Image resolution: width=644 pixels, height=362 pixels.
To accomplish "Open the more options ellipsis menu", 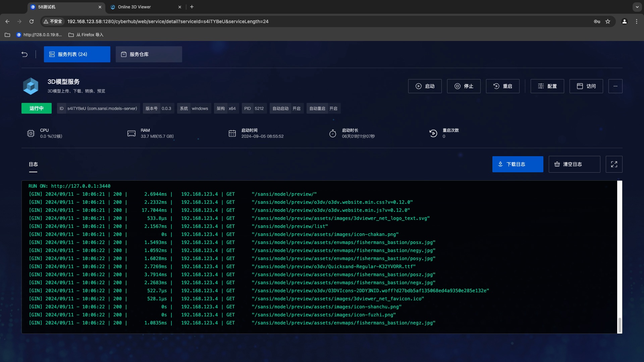I will pyautogui.click(x=615, y=86).
